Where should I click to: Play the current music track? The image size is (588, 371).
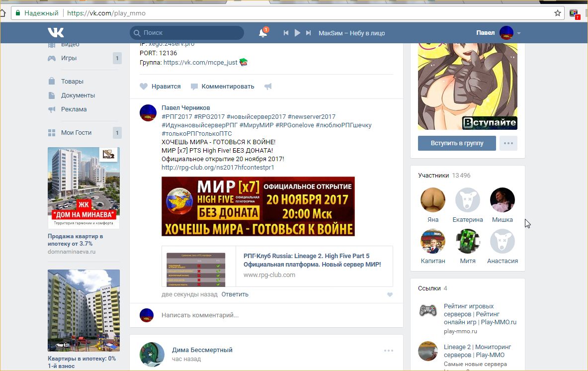[x=297, y=33]
